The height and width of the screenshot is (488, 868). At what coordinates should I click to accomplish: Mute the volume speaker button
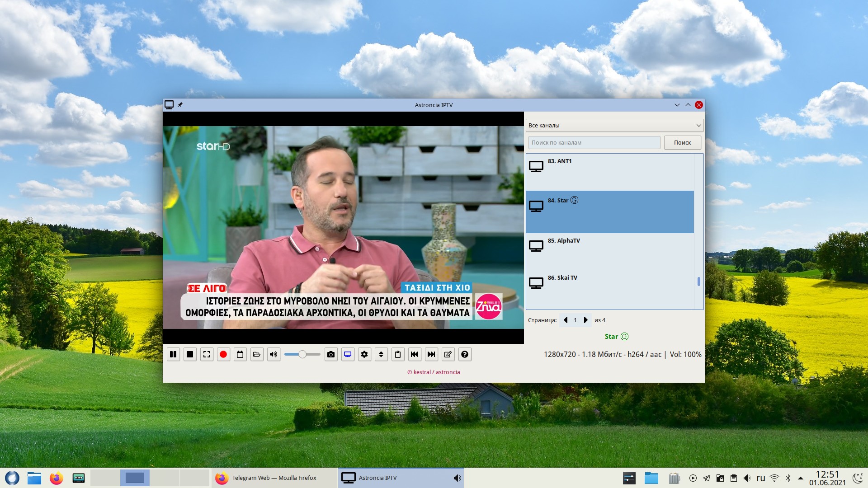click(x=274, y=355)
